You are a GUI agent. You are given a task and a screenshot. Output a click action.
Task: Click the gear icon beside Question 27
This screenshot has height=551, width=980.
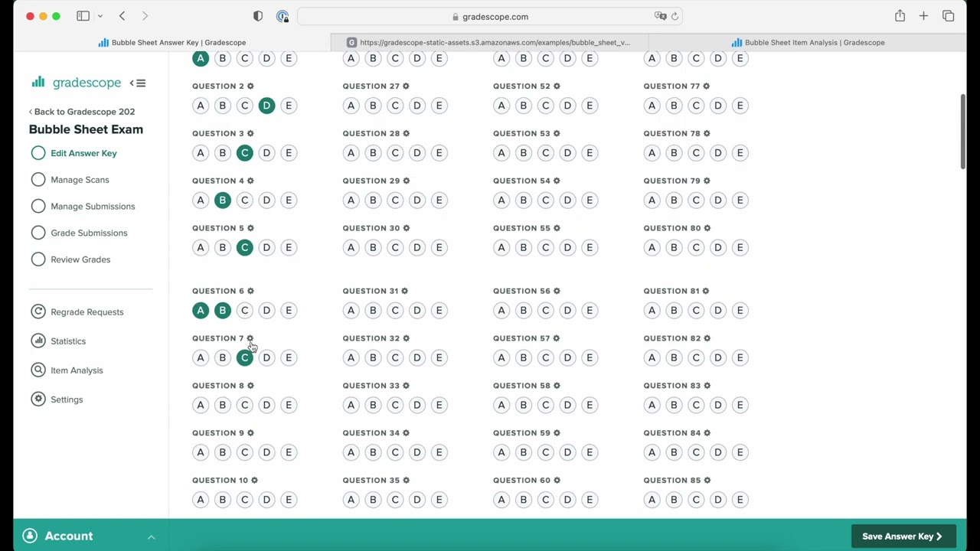406,86
